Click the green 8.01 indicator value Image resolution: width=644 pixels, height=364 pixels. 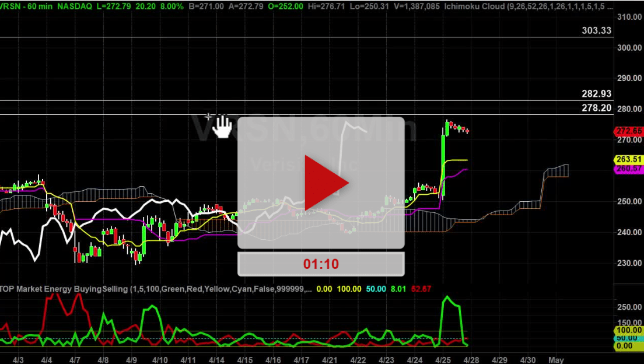click(x=398, y=289)
